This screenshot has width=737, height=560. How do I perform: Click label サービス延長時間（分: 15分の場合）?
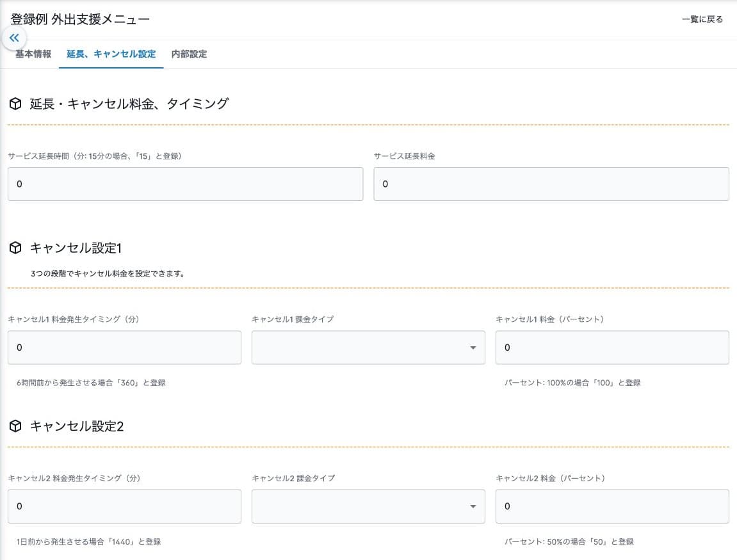pos(95,156)
